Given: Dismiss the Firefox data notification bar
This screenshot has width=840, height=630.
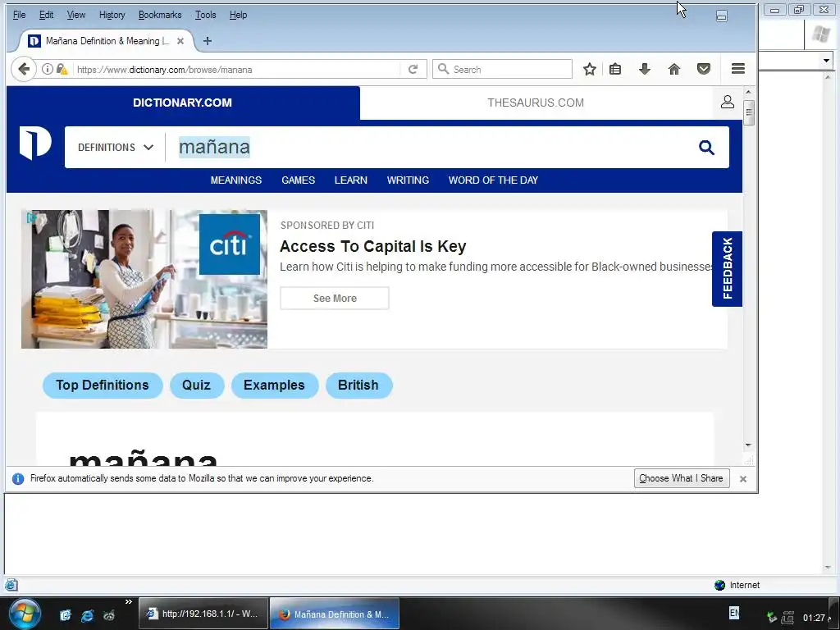Looking at the screenshot, I should pyautogui.click(x=743, y=479).
